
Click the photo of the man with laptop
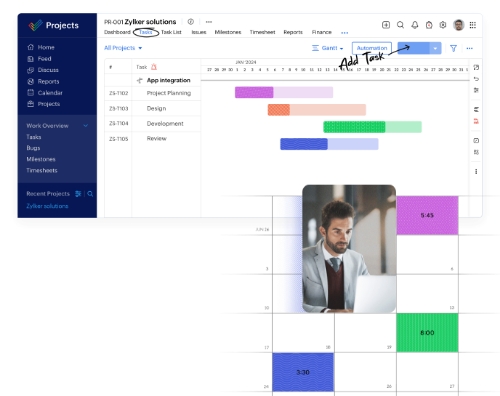(x=349, y=249)
